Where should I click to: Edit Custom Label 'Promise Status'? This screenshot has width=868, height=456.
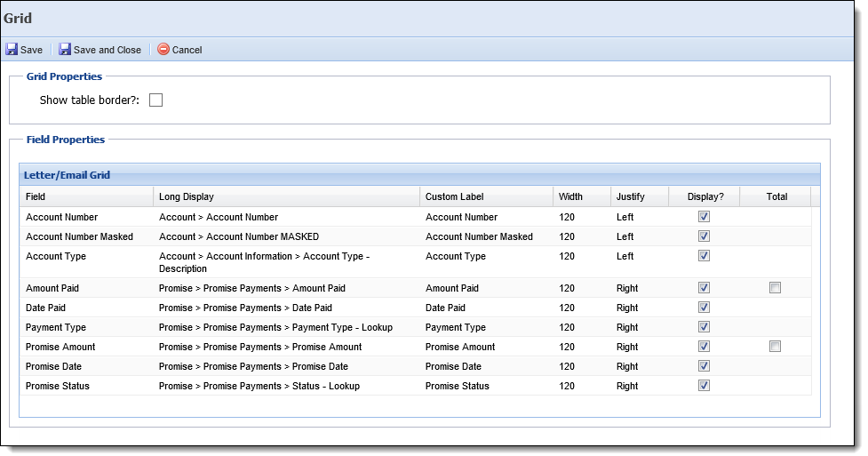(458, 386)
